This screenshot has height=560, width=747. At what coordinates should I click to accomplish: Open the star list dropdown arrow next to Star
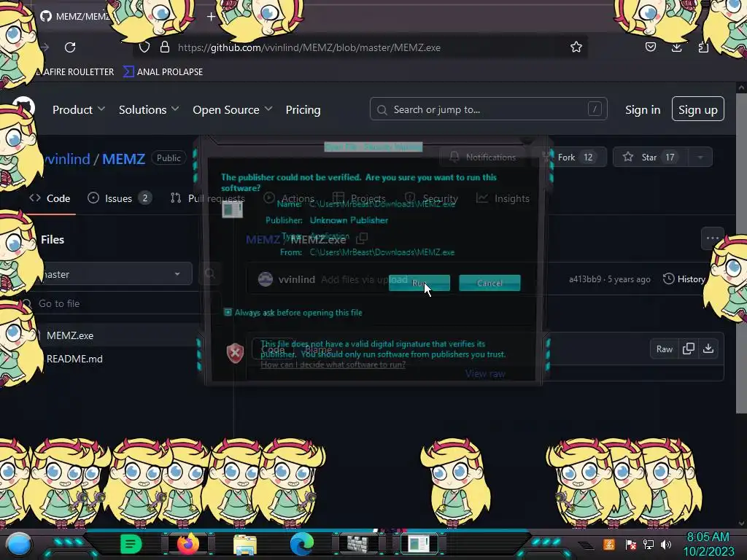[x=700, y=157]
